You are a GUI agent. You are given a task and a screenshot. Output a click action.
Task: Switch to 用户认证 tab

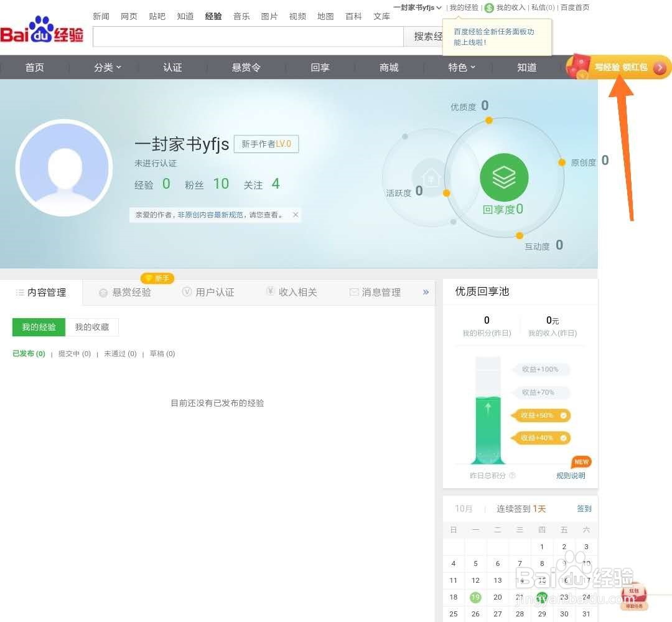[208, 292]
